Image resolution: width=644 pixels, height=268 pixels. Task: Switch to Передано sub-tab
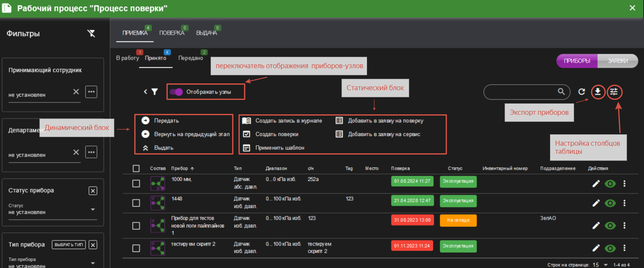tap(191, 58)
